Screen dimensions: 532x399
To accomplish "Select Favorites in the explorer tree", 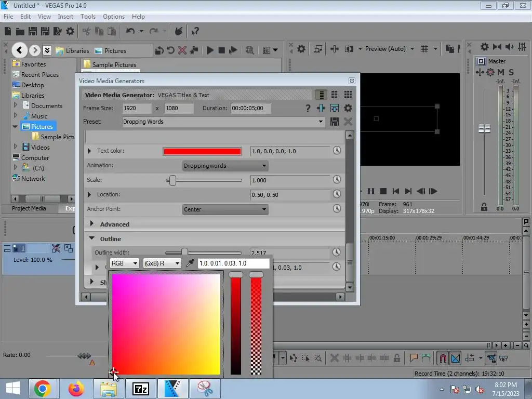I will (33, 64).
